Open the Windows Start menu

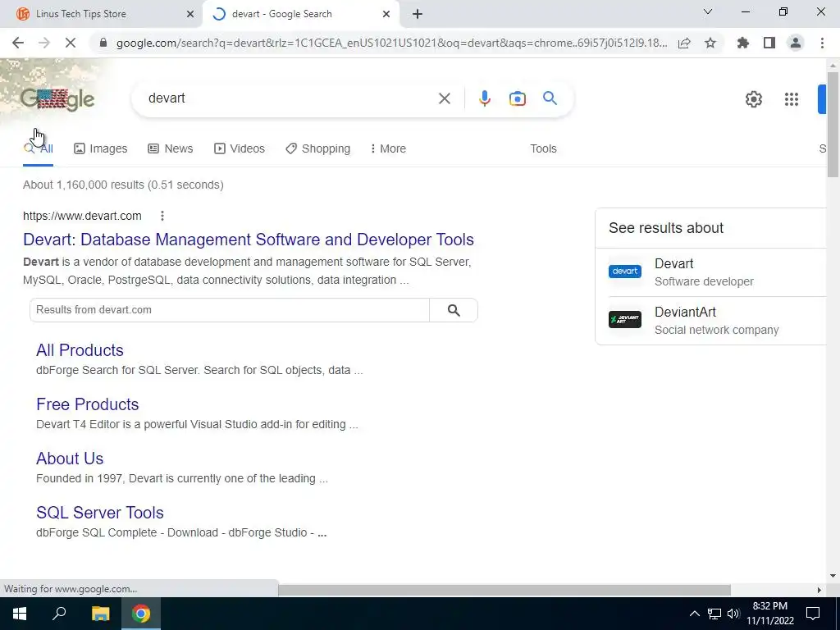pyautogui.click(x=20, y=614)
